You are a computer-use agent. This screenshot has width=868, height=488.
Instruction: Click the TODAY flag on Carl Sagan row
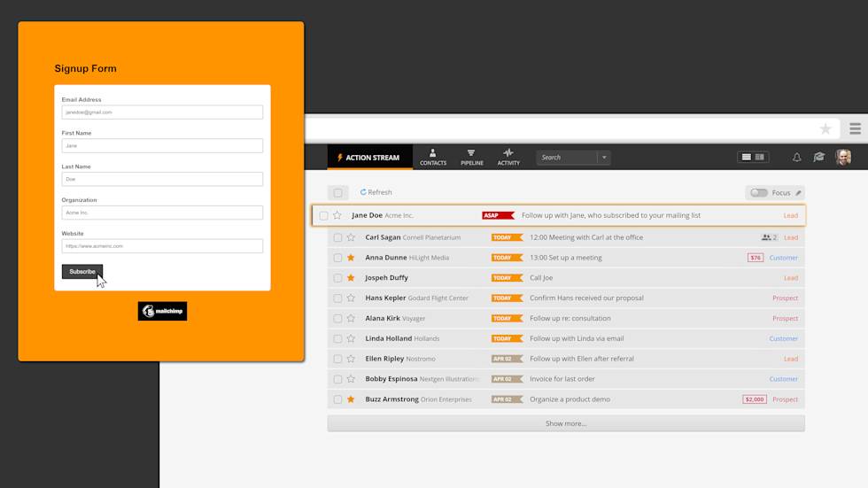[x=507, y=237]
